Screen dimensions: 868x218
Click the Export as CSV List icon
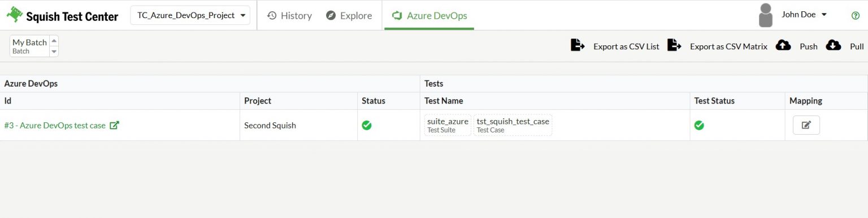pyautogui.click(x=578, y=45)
